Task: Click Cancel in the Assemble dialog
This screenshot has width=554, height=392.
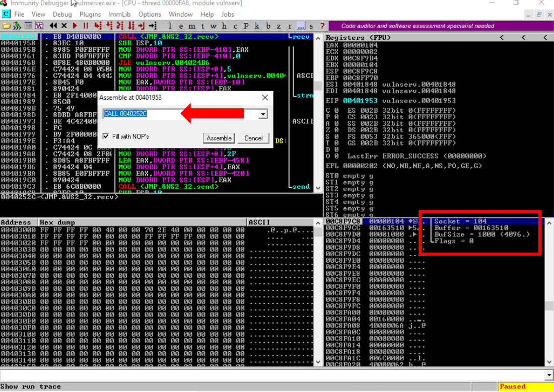Action: point(253,138)
